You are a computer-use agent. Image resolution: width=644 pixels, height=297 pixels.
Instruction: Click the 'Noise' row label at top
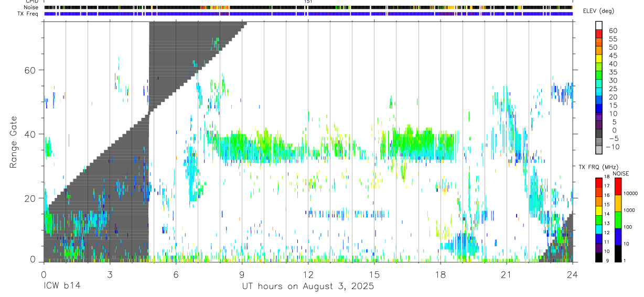click(31, 7)
